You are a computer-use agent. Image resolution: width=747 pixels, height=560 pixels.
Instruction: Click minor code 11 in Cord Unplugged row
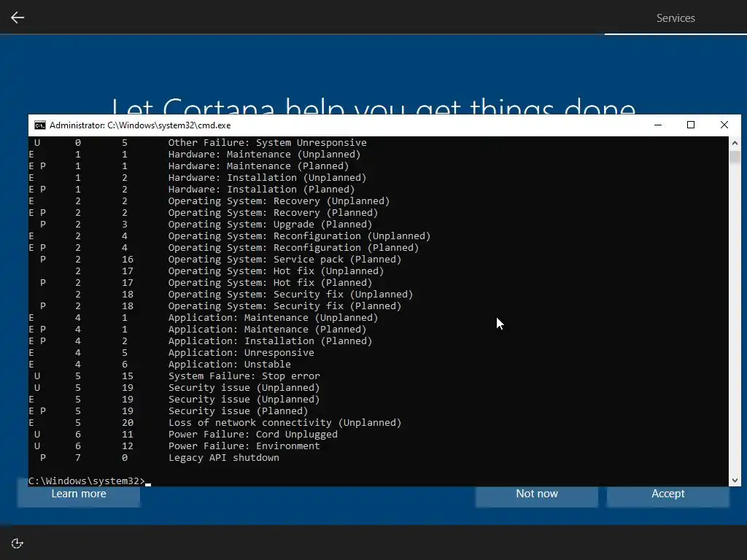click(x=127, y=435)
